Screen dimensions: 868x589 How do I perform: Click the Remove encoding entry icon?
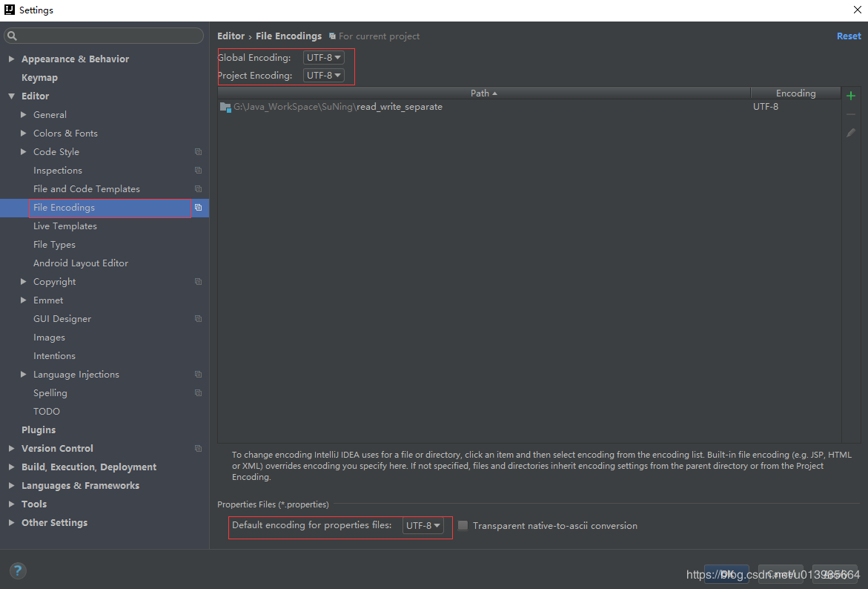[850, 113]
